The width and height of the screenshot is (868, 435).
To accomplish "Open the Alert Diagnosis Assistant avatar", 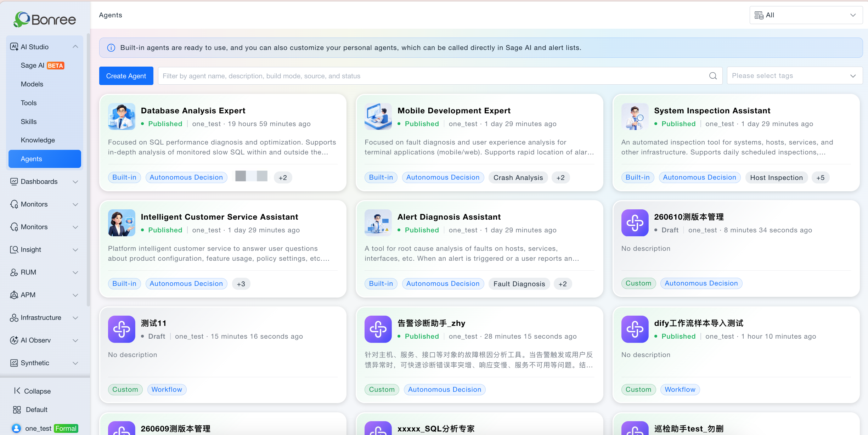I will point(378,223).
